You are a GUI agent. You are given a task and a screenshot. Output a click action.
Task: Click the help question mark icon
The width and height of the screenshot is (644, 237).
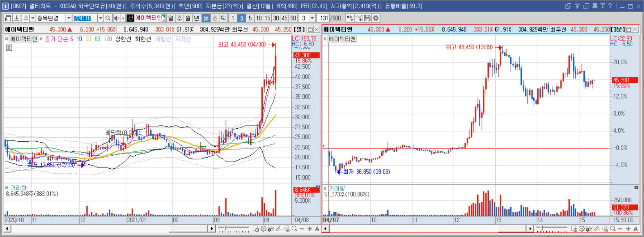[x=610, y=6]
